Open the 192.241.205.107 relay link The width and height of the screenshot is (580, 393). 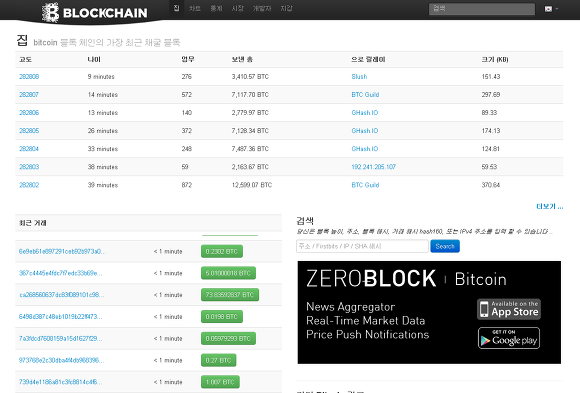[374, 167]
